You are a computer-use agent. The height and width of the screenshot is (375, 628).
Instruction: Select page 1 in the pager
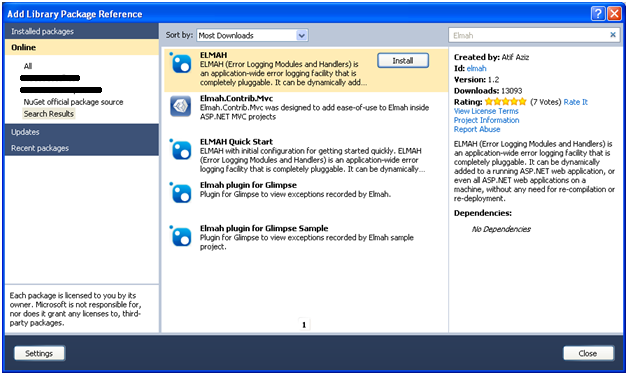[304, 325]
